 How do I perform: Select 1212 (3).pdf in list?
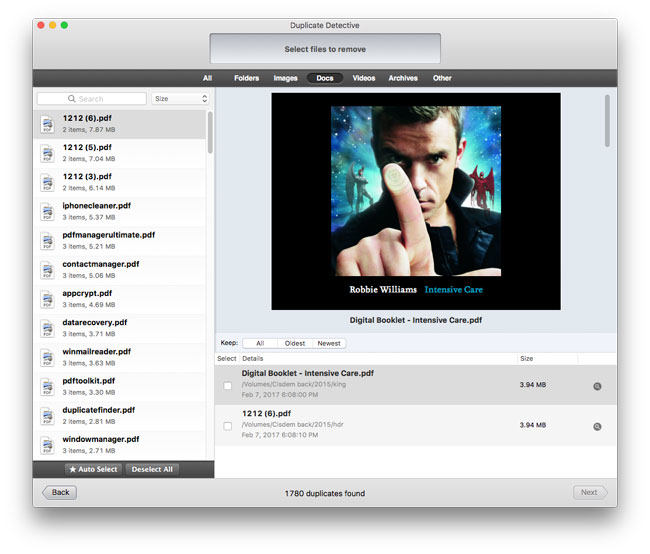click(x=119, y=182)
